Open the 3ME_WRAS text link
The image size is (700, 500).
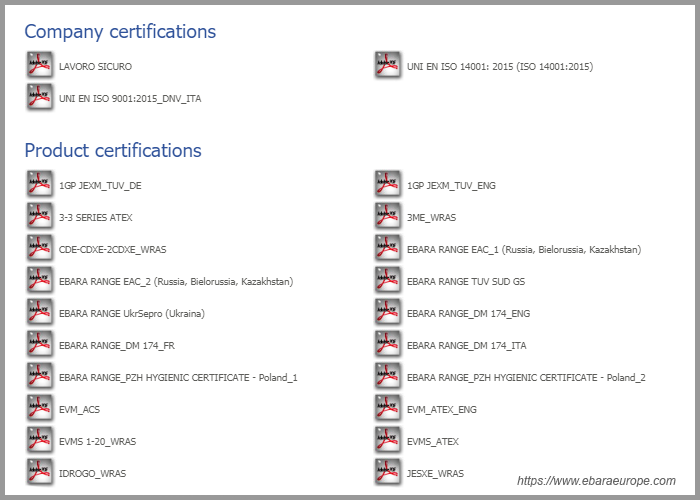pyautogui.click(x=431, y=218)
